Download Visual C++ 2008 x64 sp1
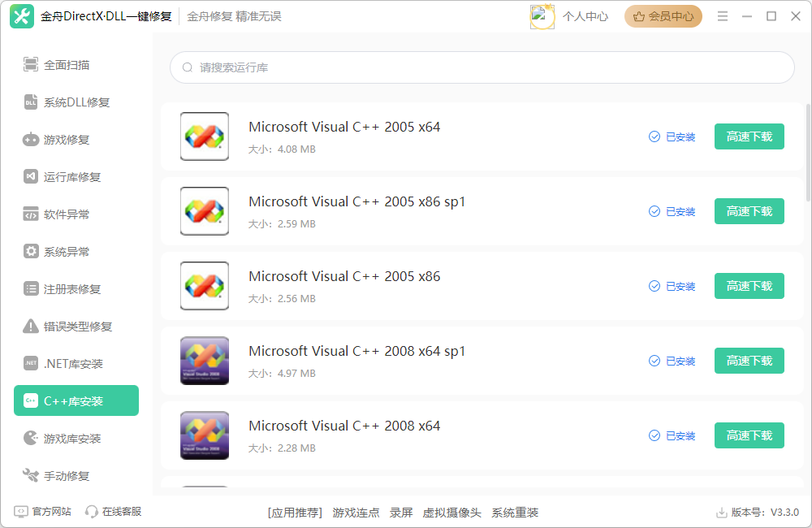This screenshot has width=812, height=528. pos(749,361)
